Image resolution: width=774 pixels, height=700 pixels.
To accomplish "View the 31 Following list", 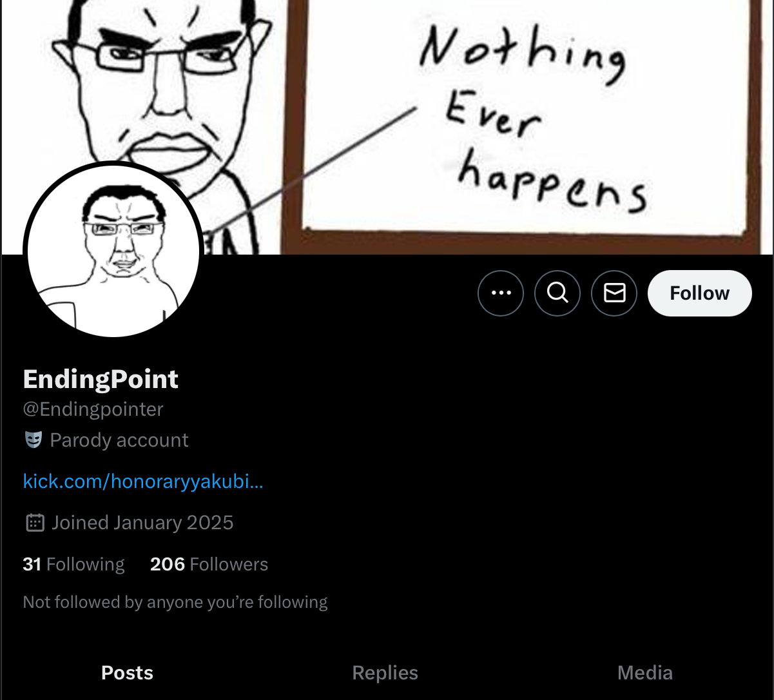I will (73, 564).
